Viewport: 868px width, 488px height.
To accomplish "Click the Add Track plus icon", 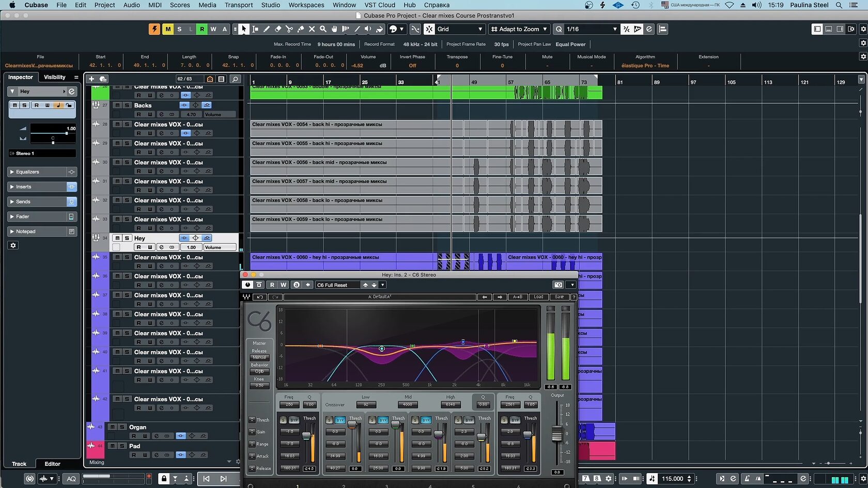I will (x=91, y=79).
